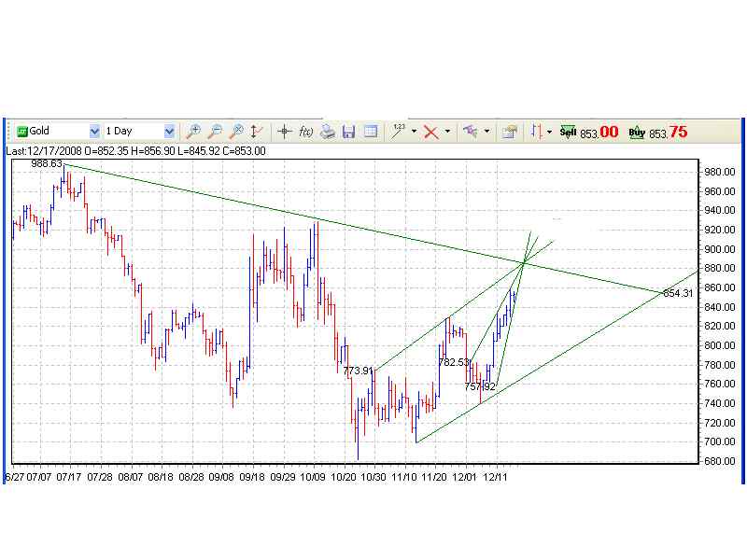Open the Gold symbol dropdown
This screenshot has height=560, width=747.
(95, 132)
